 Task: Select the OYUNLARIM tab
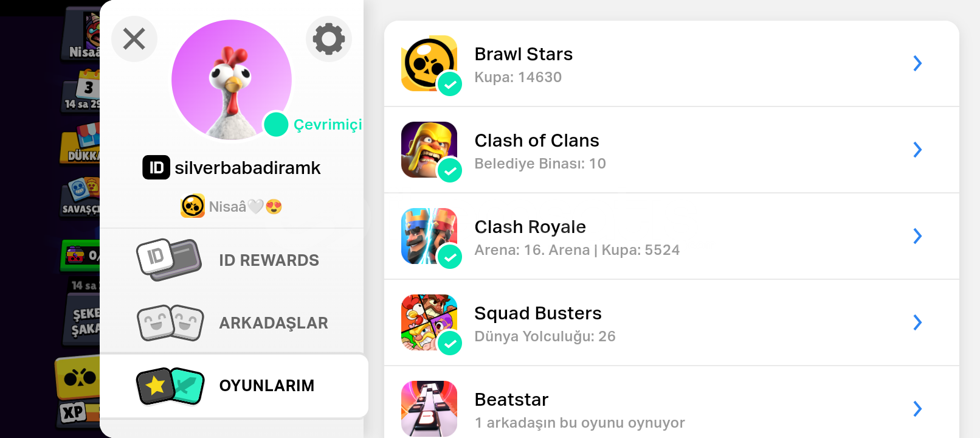click(234, 386)
